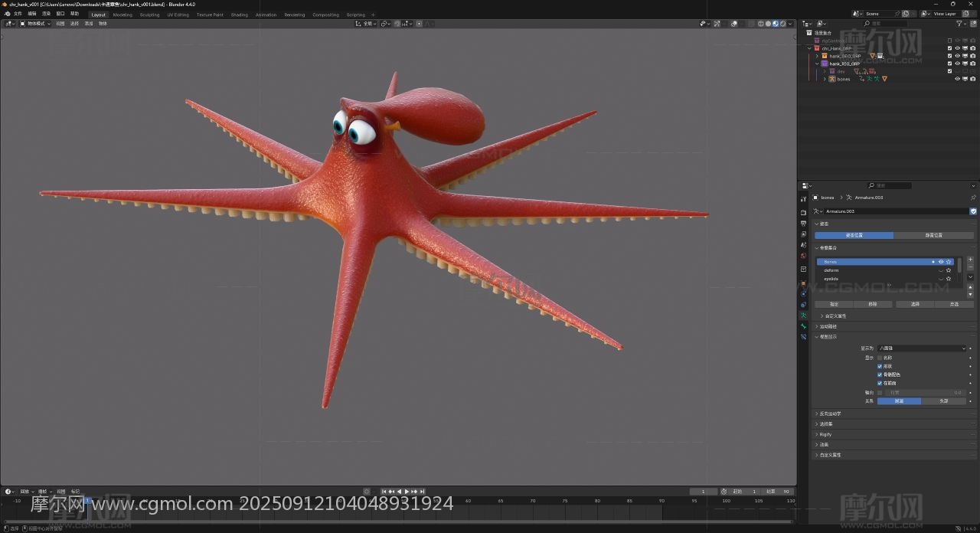980x533 pixels.
Task: Click the Rest Position button
Action: pyautogui.click(x=933, y=235)
